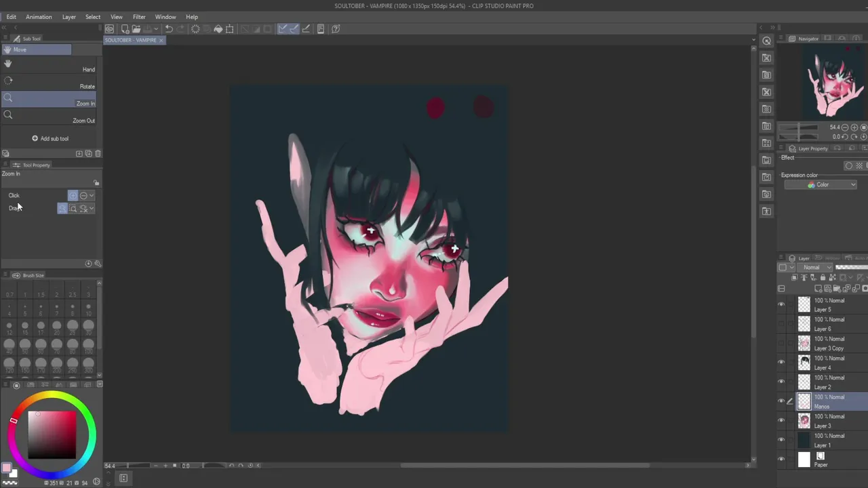This screenshot has width=868, height=488.
Task: Hide Layer 2 with eye icon
Action: [781, 382]
